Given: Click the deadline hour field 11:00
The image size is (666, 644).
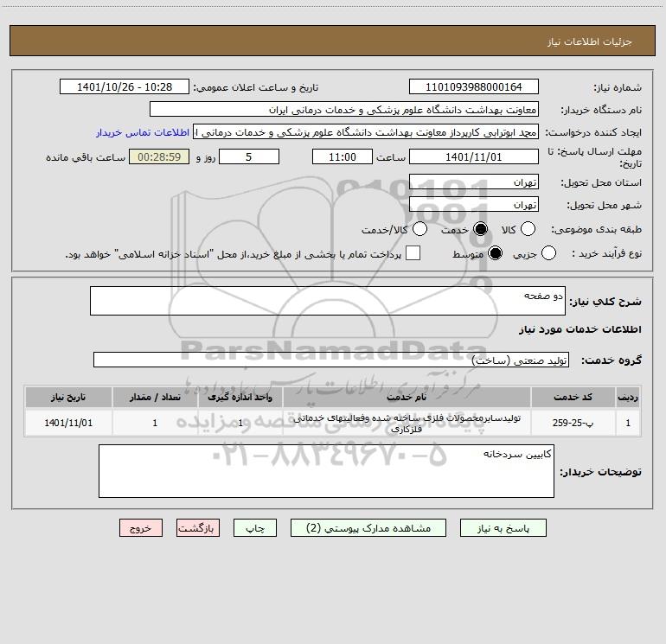Looking at the screenshot, I should 343,156.
